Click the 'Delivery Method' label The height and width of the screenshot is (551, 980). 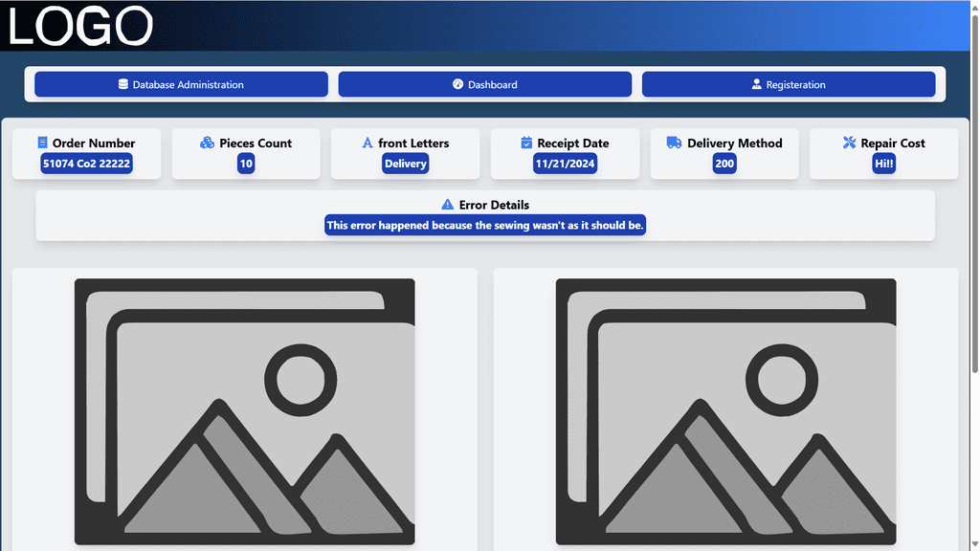tap(735, 143)
